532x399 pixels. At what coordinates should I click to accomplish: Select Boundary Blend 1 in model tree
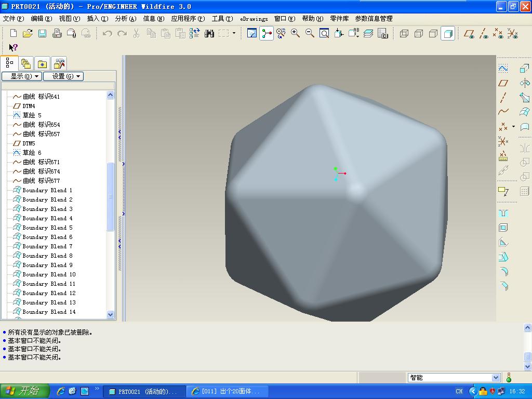[x=43, y=190]
